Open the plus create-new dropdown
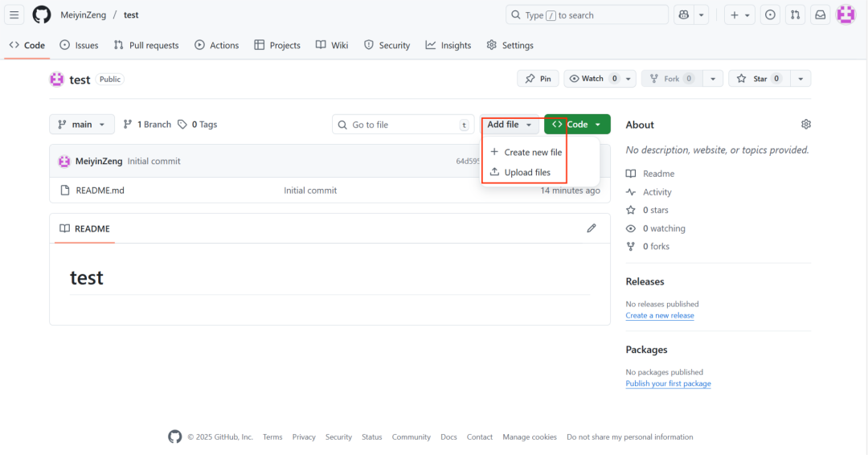The width and height of the screenshot is (868, 455). [x=739, y=15]
